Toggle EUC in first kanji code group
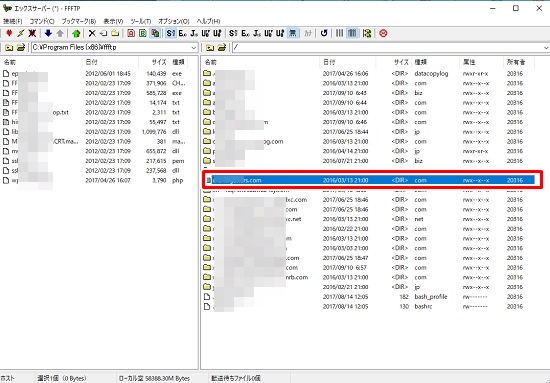The width and height of the screenshot is (550, 383). coord(182,33)
